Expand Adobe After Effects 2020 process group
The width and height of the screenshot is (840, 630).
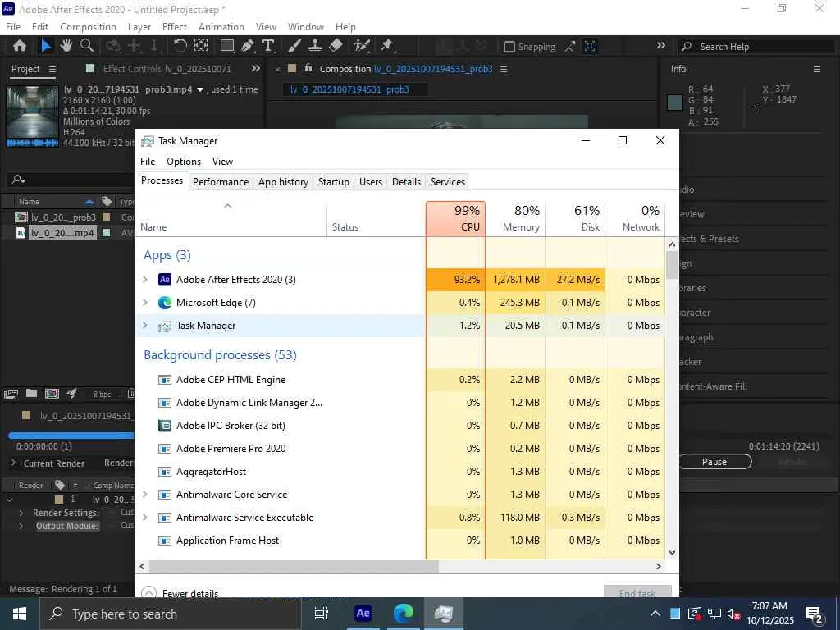pos(144,279)
